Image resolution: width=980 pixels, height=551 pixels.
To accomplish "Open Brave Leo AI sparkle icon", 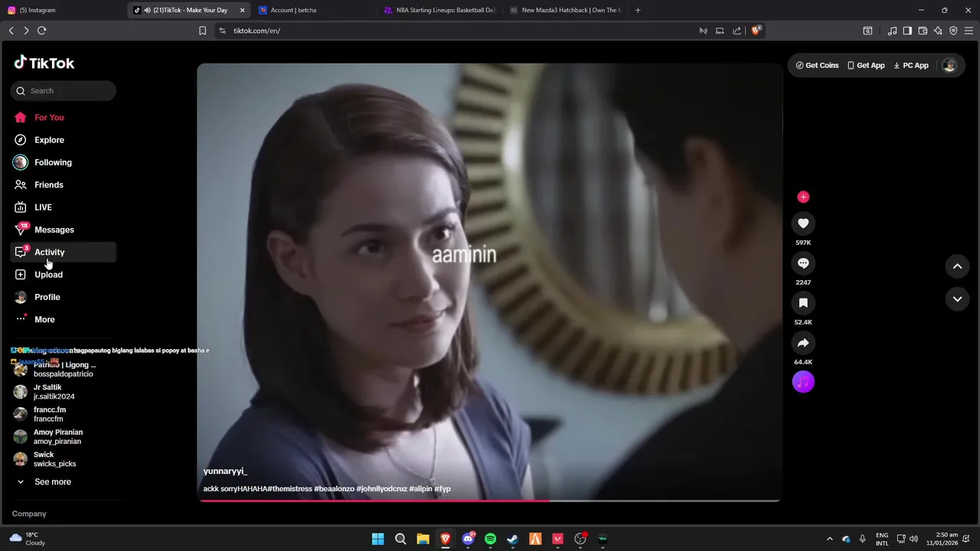I will click(938, 31).
